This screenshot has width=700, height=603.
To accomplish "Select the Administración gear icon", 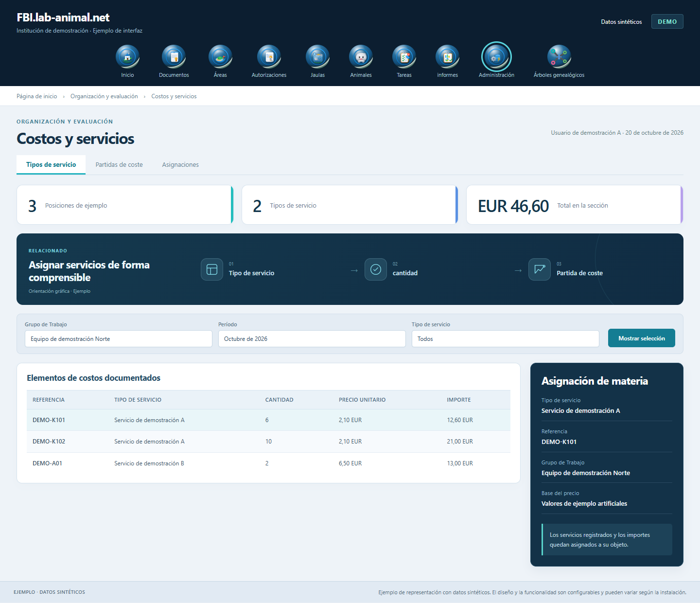I will click(x=496, y=56).
